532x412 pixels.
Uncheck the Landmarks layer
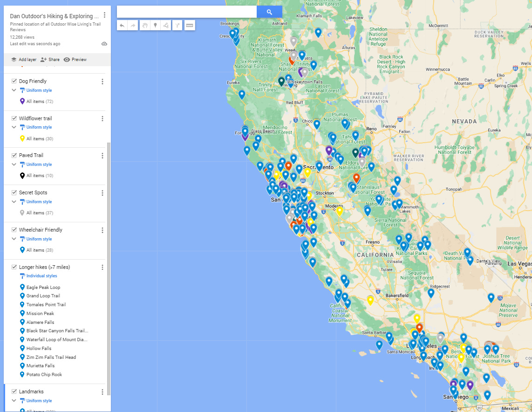tap(14, 391)
